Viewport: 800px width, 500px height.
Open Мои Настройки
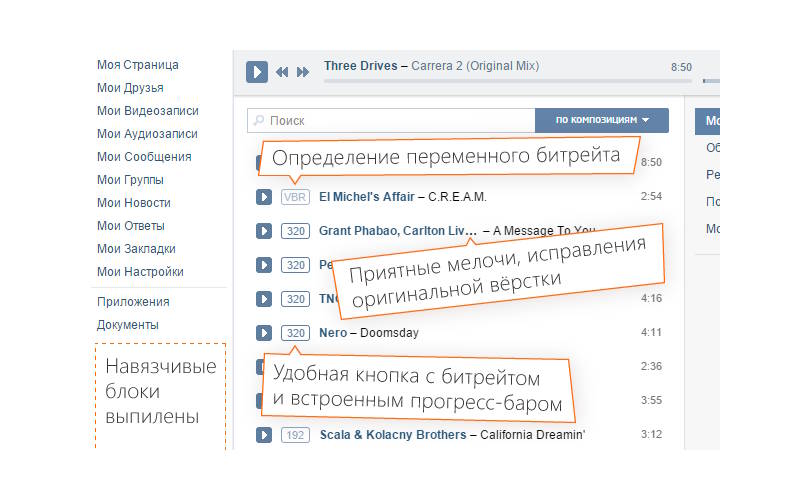tap(140, 271)
